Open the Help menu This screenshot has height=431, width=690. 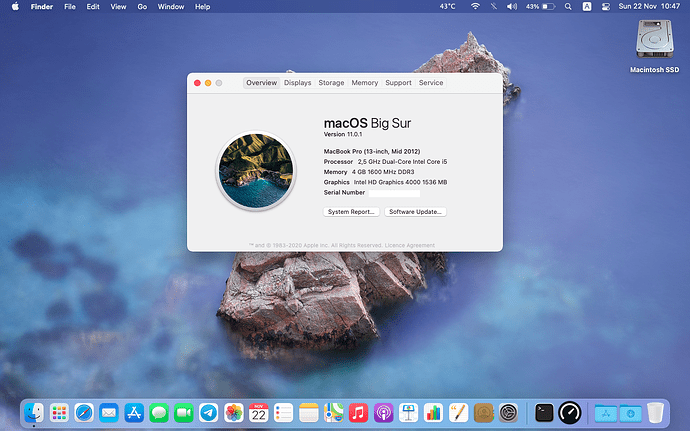pyautogui.click(x=202, y=7)
